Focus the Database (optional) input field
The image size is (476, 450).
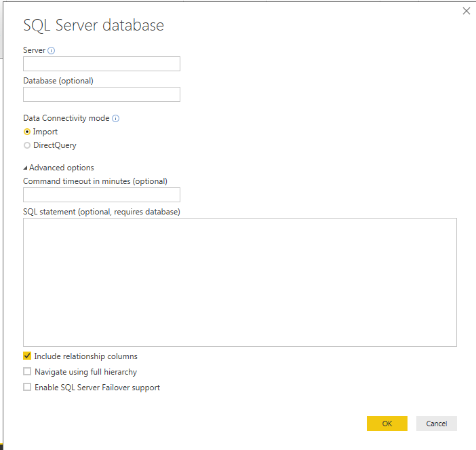(x=102, y=94)
